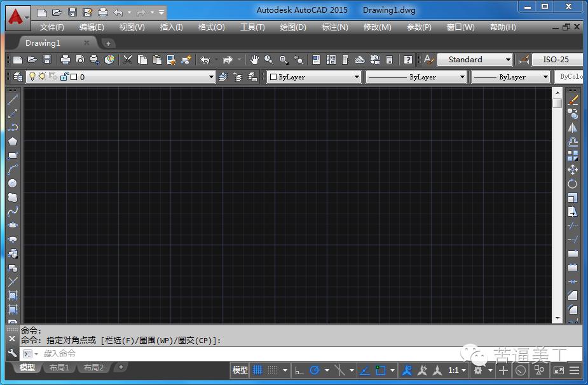The width and height of the screenshot is (588, 385).
Task: Toggle the grid display in status bar
Action: click(x=257, y=370)
